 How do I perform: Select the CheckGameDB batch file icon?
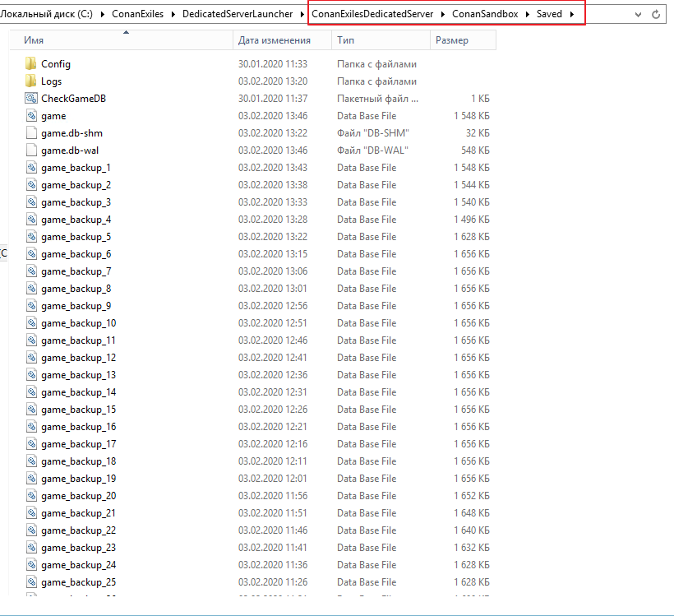31,99
